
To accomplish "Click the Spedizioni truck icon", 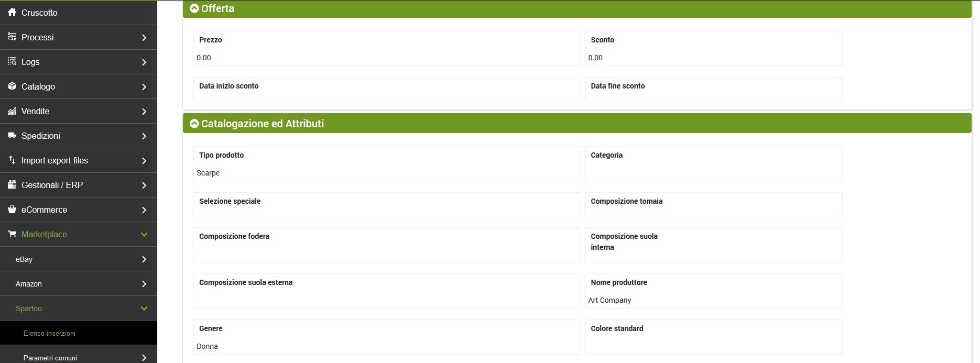I will coord(12,136).
